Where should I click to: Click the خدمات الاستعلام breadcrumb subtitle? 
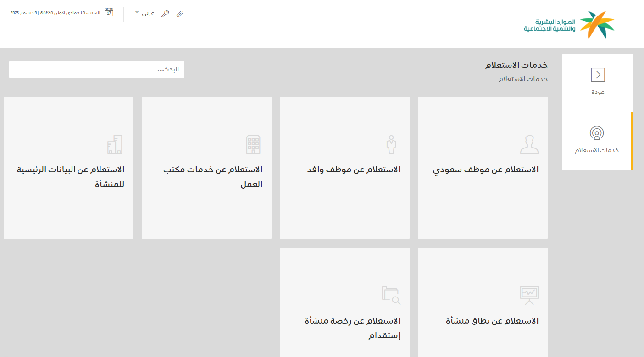click(x=523, y=79)
